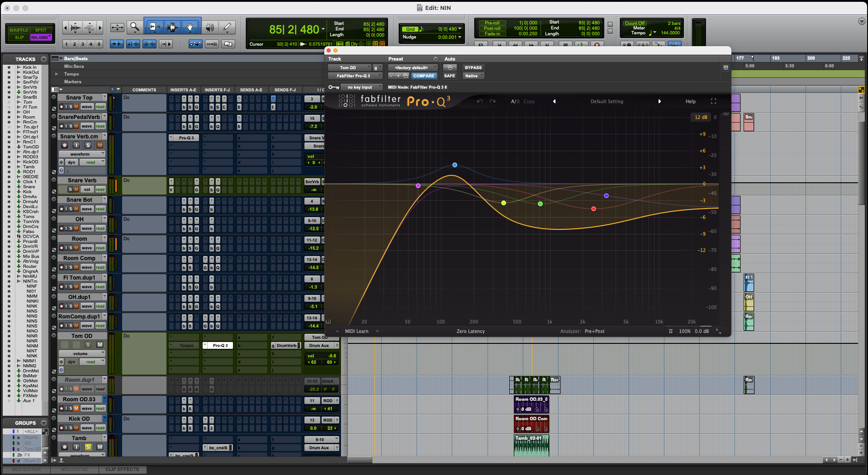The image size is (868, 475).
Task: Select the Pencil tool
Action: click(227, 28)
